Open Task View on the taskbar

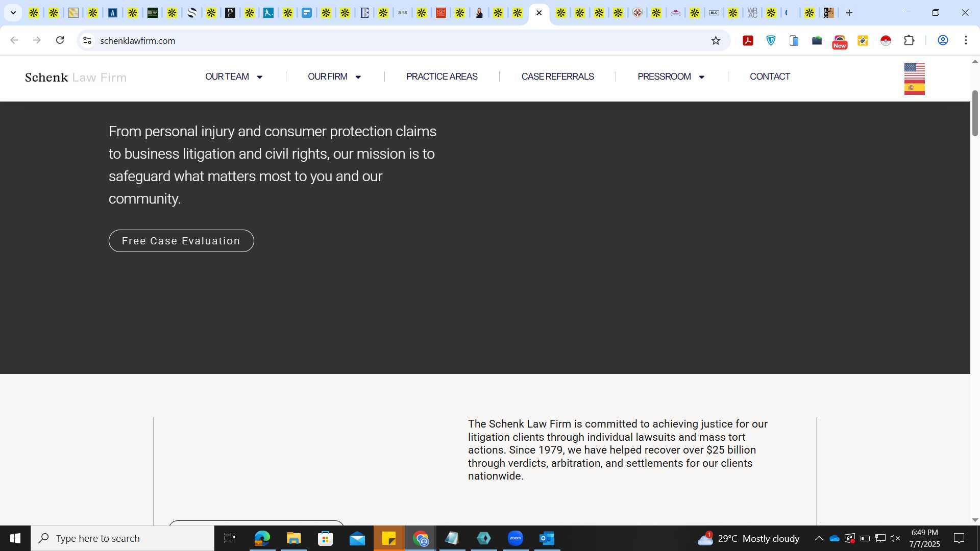pyautogui.click(x=230, y=538)
